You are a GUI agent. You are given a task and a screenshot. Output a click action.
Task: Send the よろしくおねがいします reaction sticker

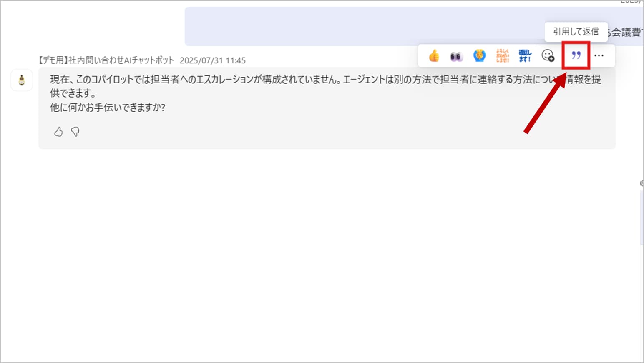502,55
